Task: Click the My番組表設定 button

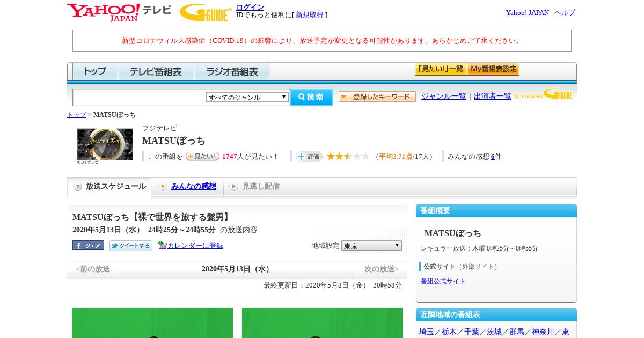Action: (x=493, y=69)
